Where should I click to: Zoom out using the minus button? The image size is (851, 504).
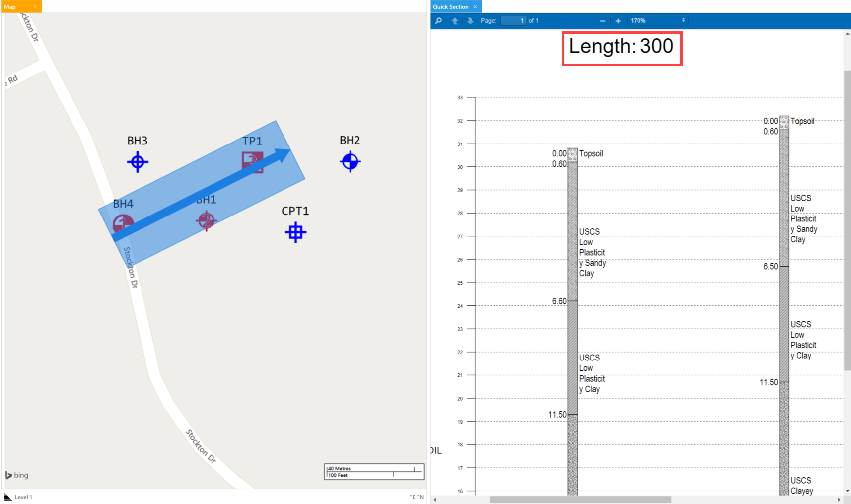603,21
